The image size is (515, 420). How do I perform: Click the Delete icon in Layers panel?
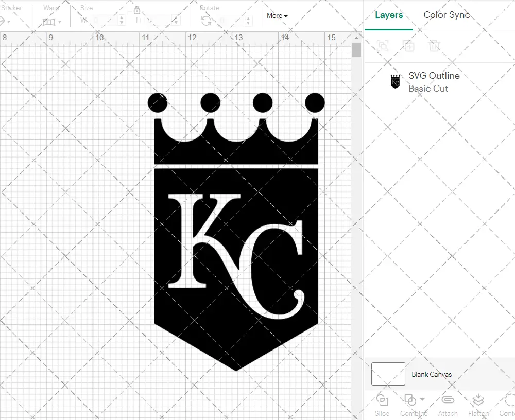point(434,46)
